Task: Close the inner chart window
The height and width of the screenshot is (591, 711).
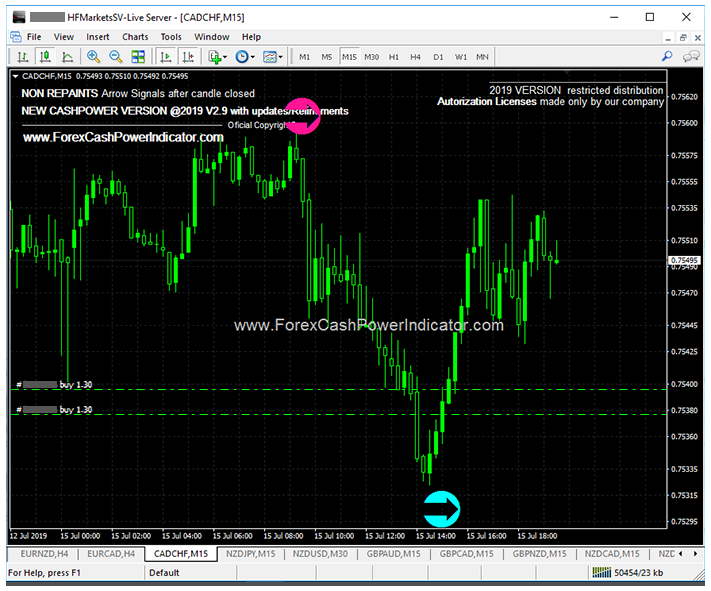Action: tap(698, 38)
